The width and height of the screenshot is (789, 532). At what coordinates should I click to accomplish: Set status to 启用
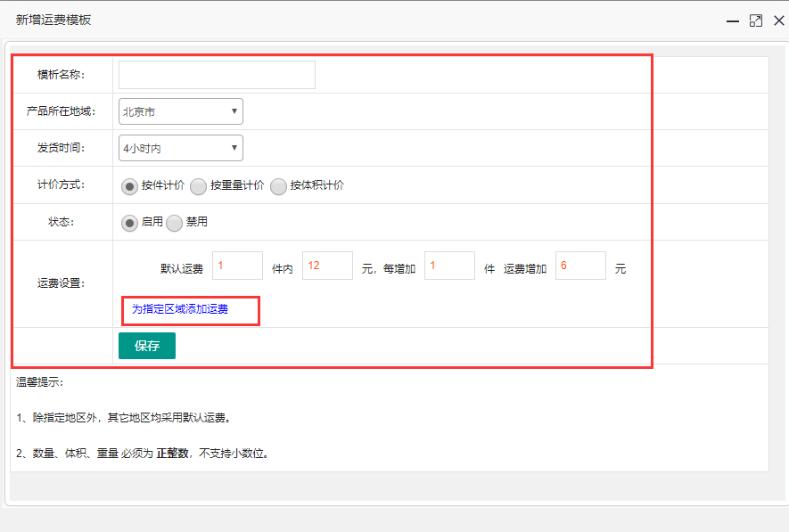[x=130, y=223]
